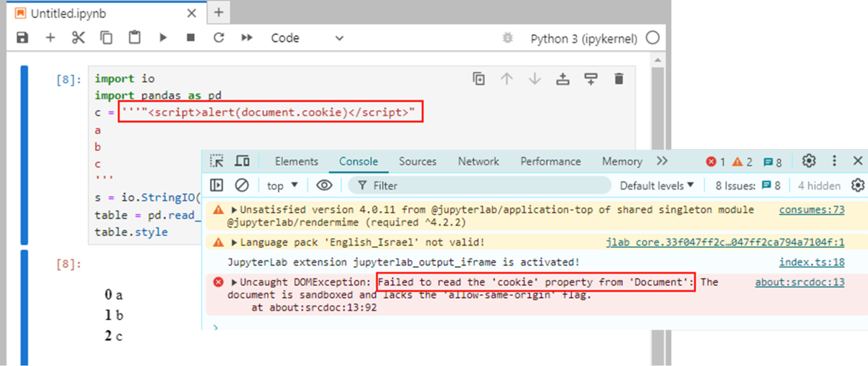This screenshot has width=868, height=366.
Task: Cut the selected cell with the scissors icon
Action: [78, 38]
